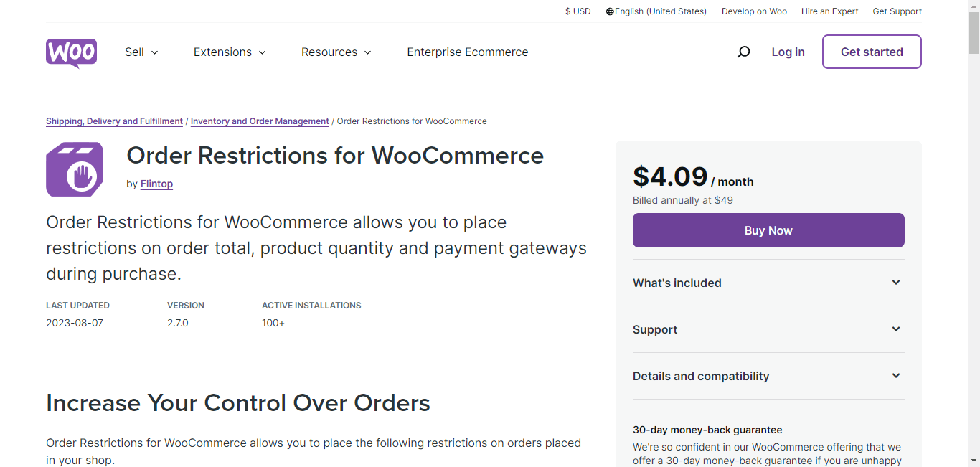Image resolution: width=980 pixels, height=467 pixels.
Task: Open Enterprise Ecommerce menu item
Action: click(x=468, y=52)
